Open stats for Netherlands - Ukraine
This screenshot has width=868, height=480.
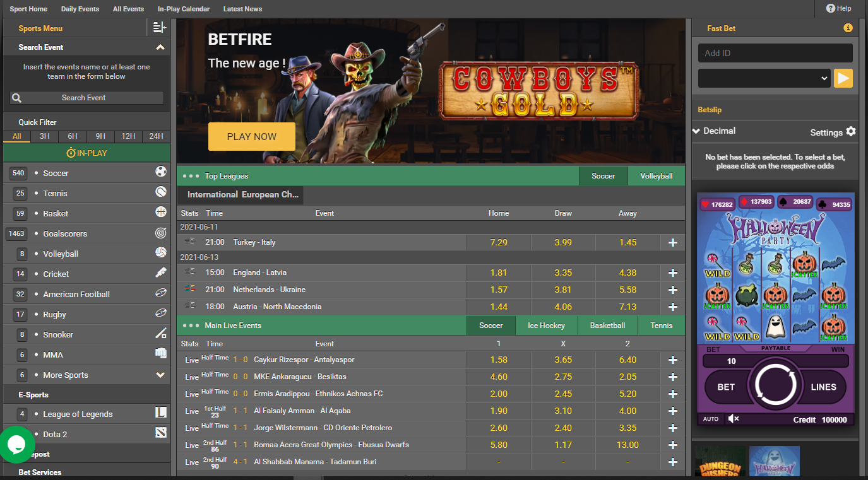(x=189, y=289)
